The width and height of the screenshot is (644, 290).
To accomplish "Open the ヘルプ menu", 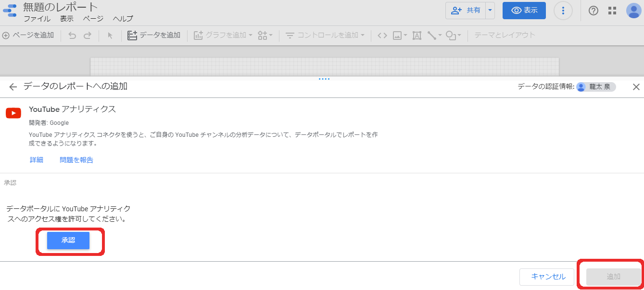I will (123, 19).
